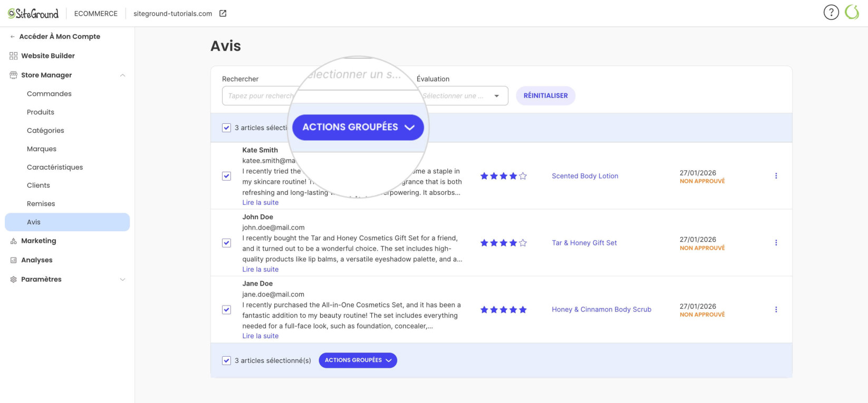Open Remises menu item

pos(41,204)
